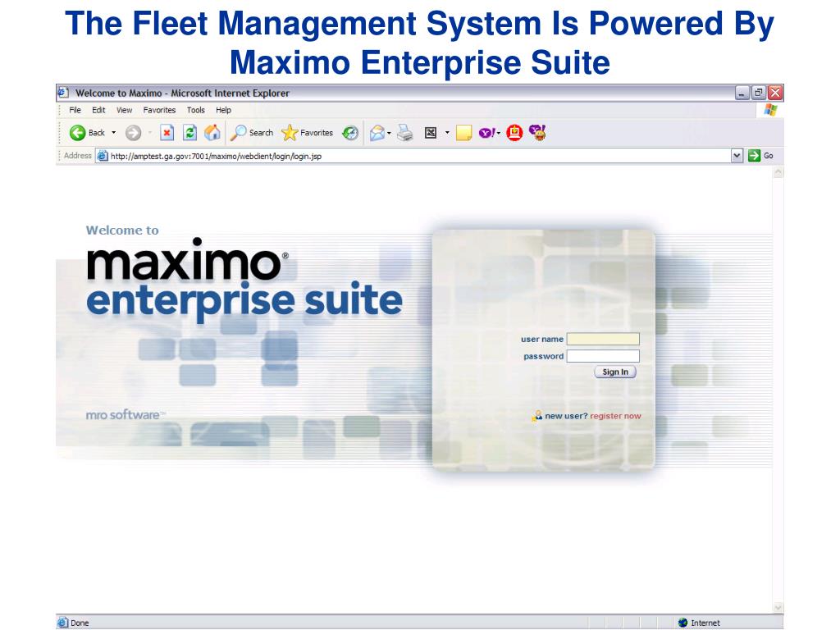
Task: Expand the address bar dropdown
Action: [737, 156]
